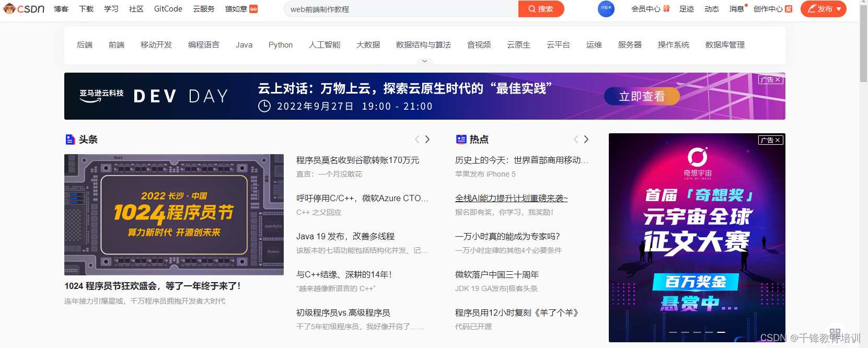Select the 前端 category tab
Screen dimensions: 868x348
(x=117, y=45)
